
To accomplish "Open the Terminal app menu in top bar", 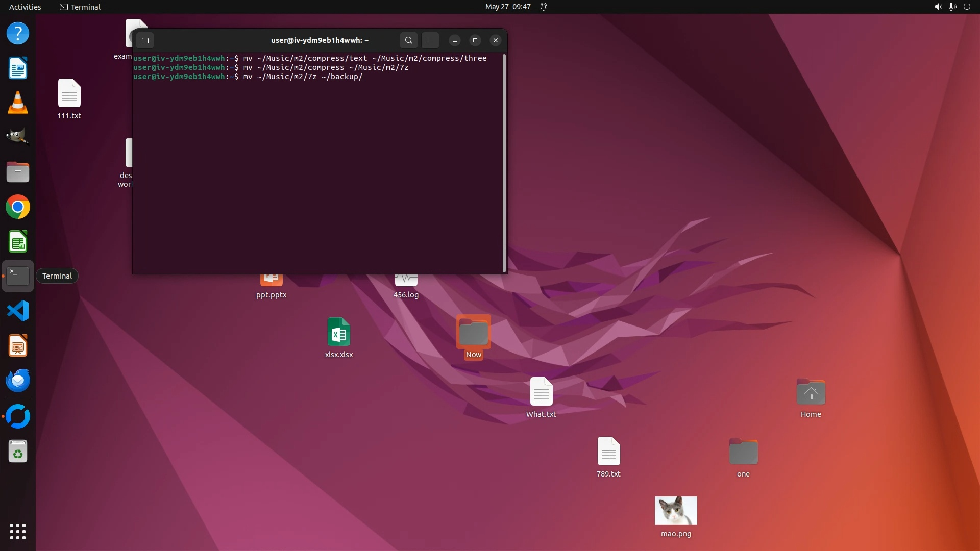I will click(80, 7).
